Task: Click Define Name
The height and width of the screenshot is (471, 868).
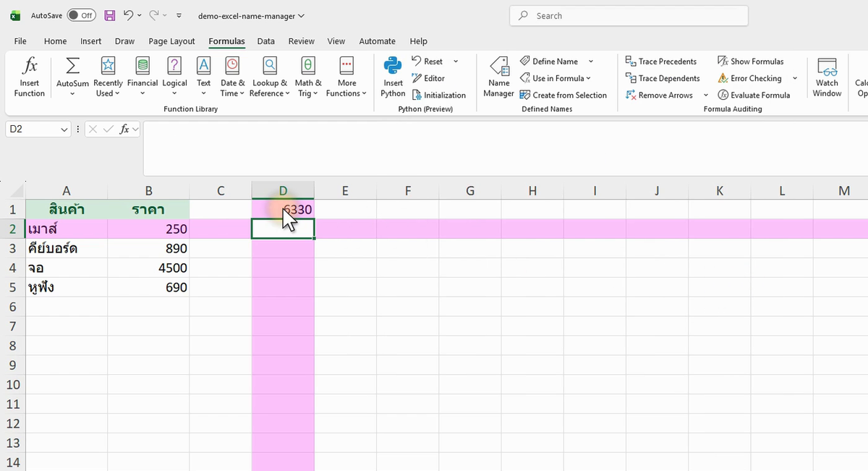Action: click(549, 61)
